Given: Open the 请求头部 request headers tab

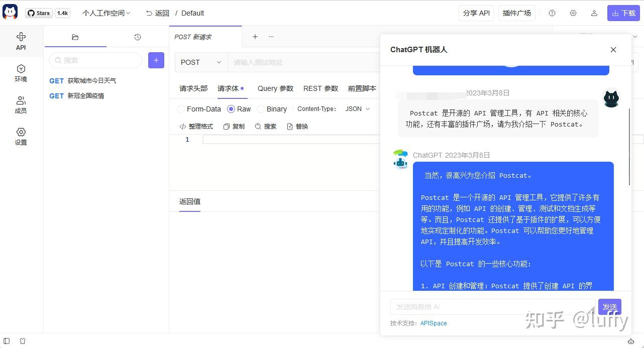Looking at the screenshot, I should point(193,88).
